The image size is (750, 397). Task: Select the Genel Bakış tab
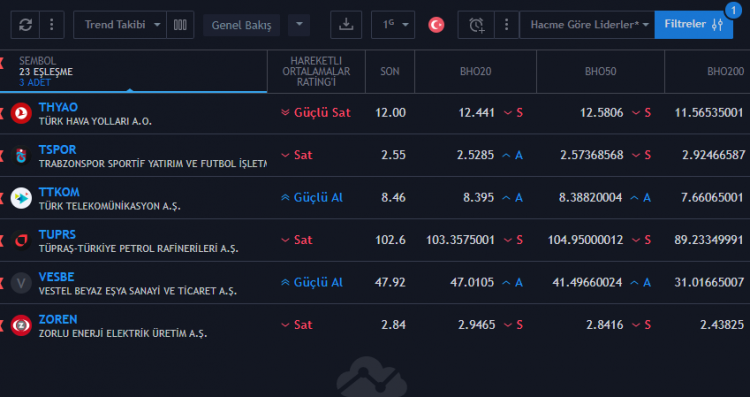coord(242,25)
